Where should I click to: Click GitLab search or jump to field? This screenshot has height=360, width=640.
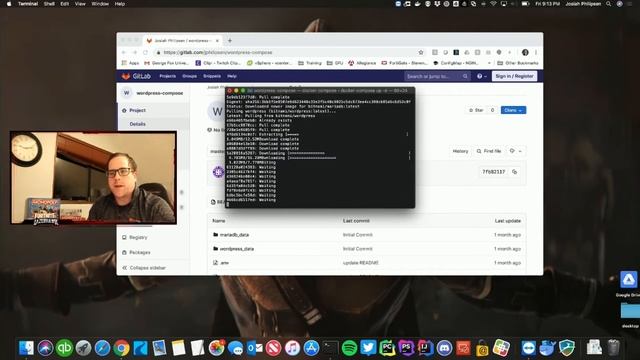point(437,76)
